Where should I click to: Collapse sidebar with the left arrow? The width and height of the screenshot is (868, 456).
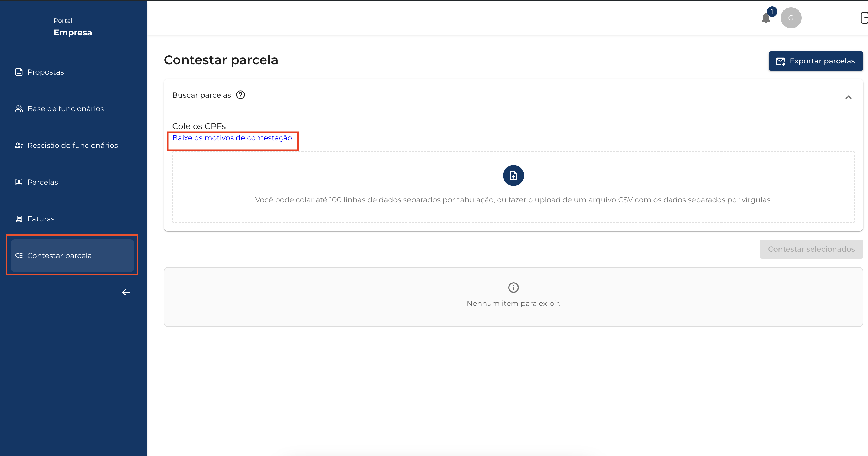coord(126,292)
